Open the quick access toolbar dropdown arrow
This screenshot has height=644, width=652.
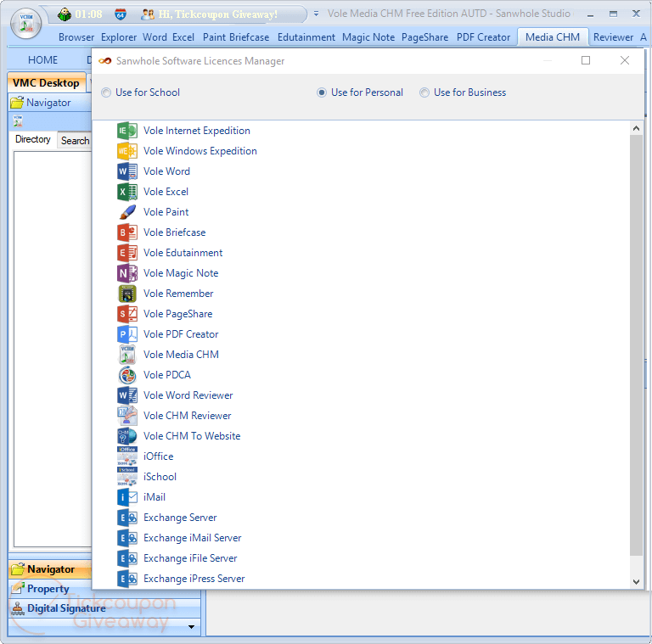click(x=316, y=14)
